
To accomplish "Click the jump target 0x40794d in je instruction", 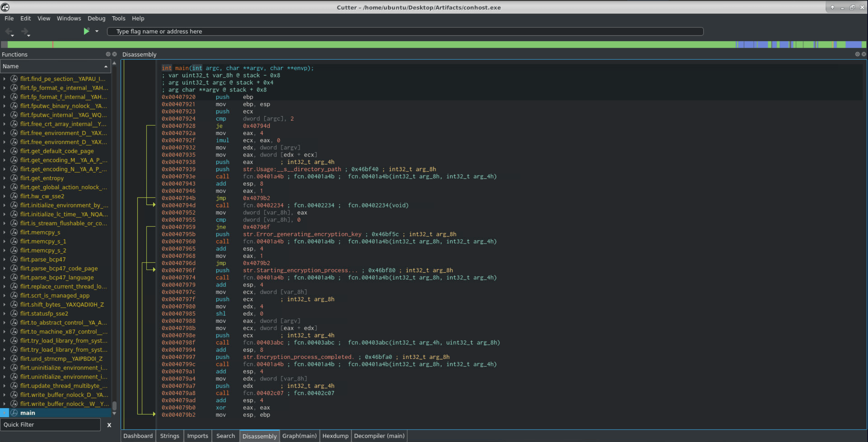I will (x=256, y=126).
